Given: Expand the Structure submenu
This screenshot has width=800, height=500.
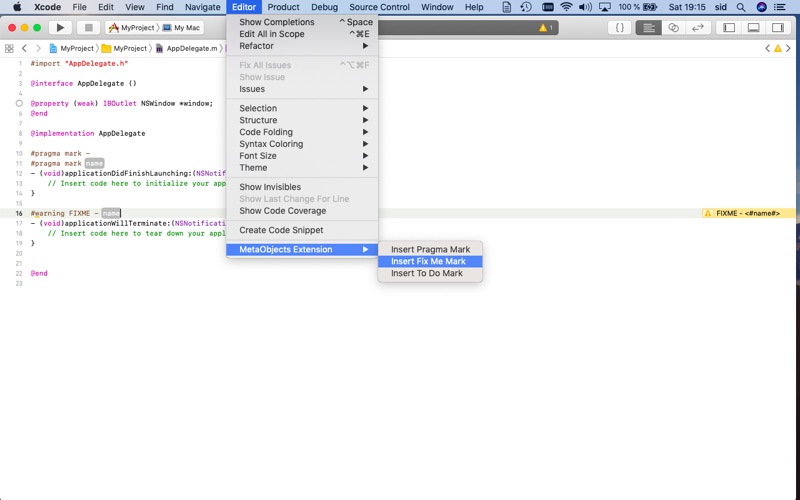Looking at the screenshot, I should tap(302, 120).
